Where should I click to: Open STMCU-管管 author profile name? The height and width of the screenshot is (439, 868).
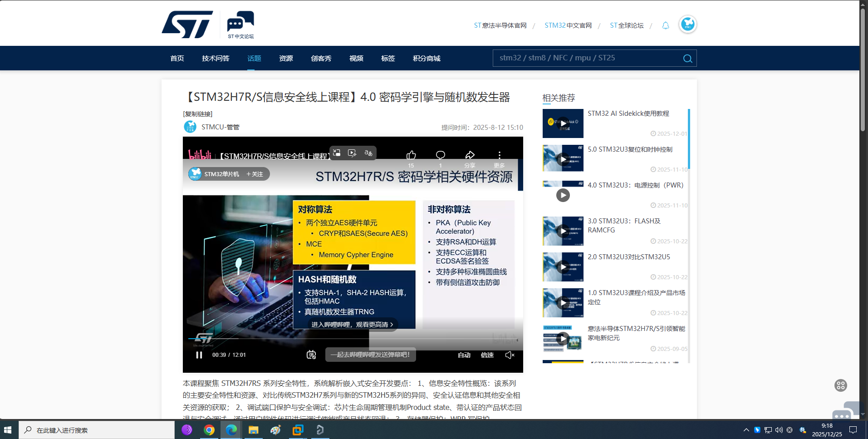pyautogui.click(x=221, y=127)
